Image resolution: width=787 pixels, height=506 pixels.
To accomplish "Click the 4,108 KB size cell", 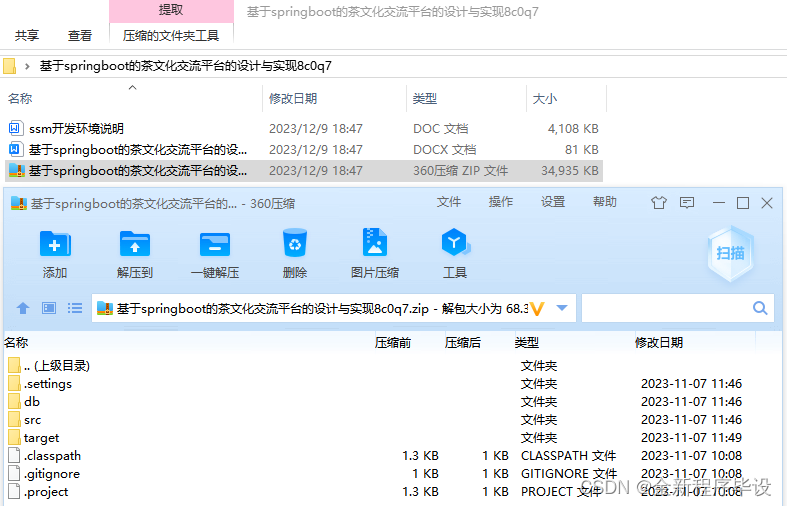I will click(x=573, y=129).
